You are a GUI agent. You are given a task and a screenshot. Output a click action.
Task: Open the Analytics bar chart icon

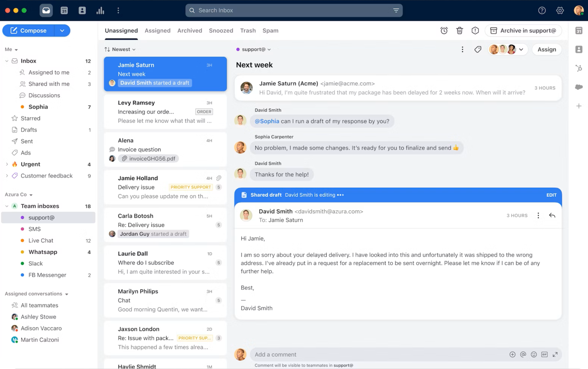tap(100, 10)
